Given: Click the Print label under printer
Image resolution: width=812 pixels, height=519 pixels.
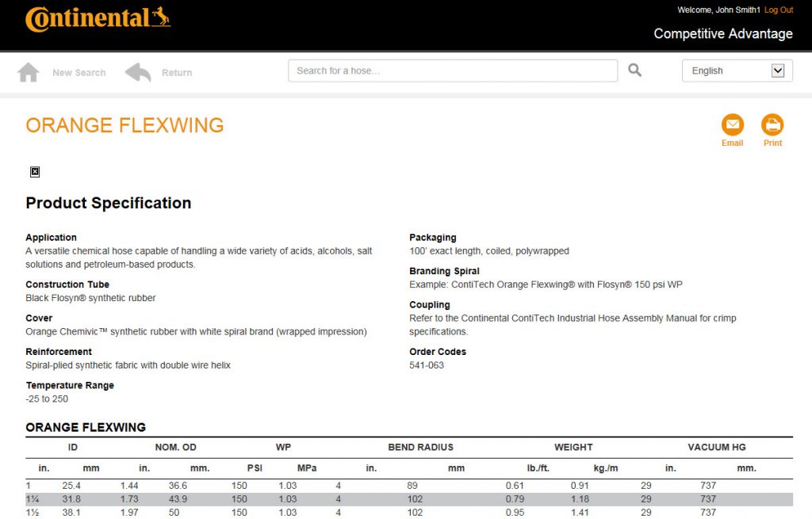Looking at the screenshot, I should pyautogui.click(x=772, y=143).
